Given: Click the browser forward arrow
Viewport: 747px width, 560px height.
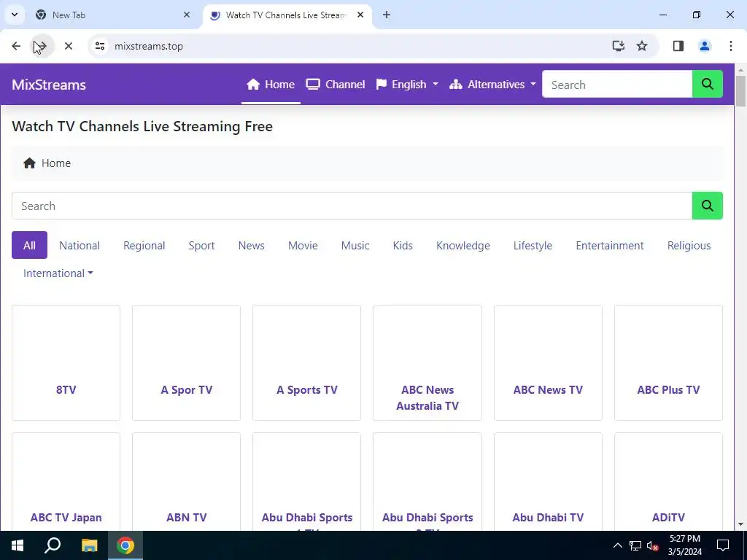Looking at the screenshot, I should [x=42, y=46].
